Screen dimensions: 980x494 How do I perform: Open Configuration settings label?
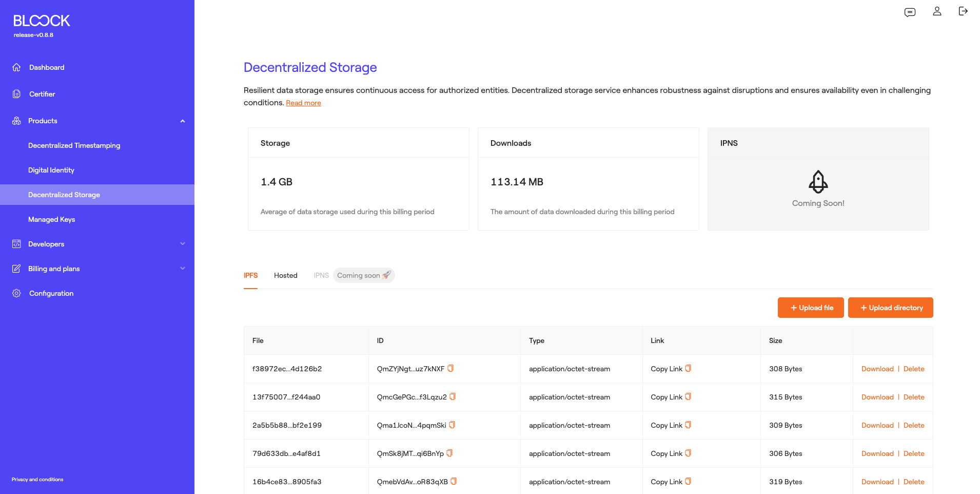click(51, 293)
